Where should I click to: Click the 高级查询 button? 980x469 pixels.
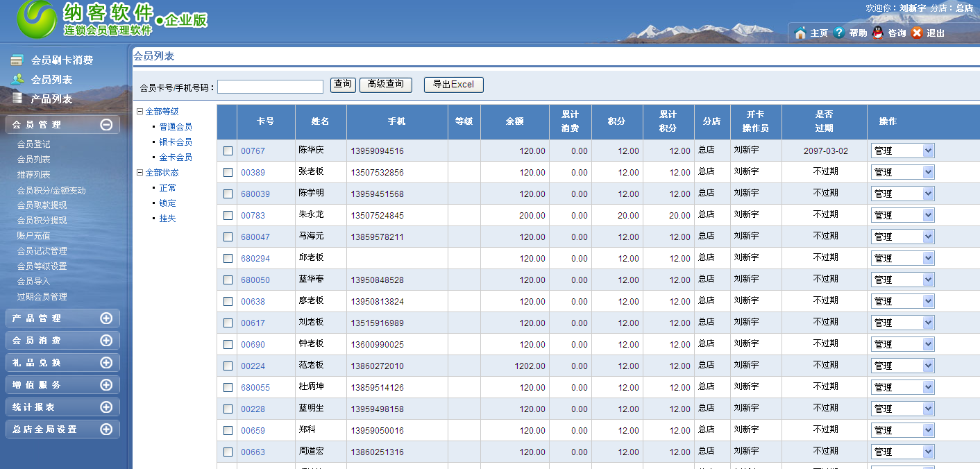385,85
